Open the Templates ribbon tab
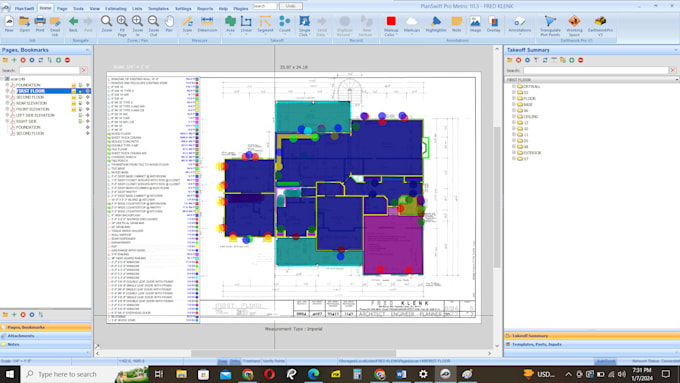Viewport: 680px width, 383px height. click(x=158, y=9)
